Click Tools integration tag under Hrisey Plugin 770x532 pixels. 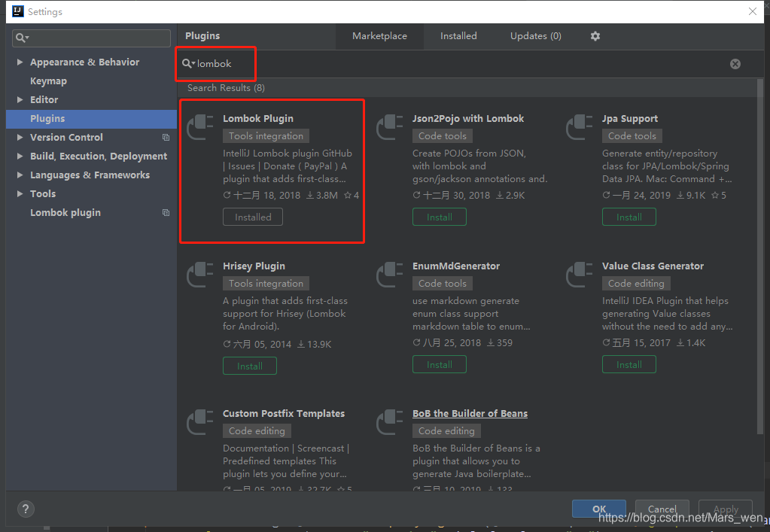pos(266,283)
